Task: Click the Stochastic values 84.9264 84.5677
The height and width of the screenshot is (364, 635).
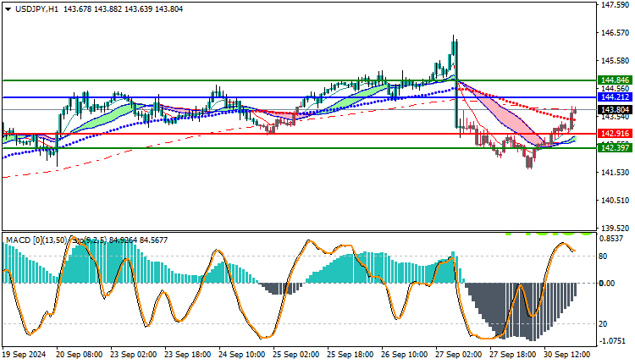Action: [139, 240]
